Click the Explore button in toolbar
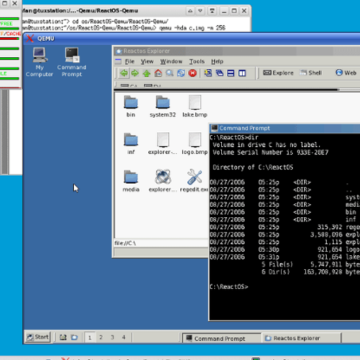The width and height of the screenshot is (360, 360). point(278,73)
